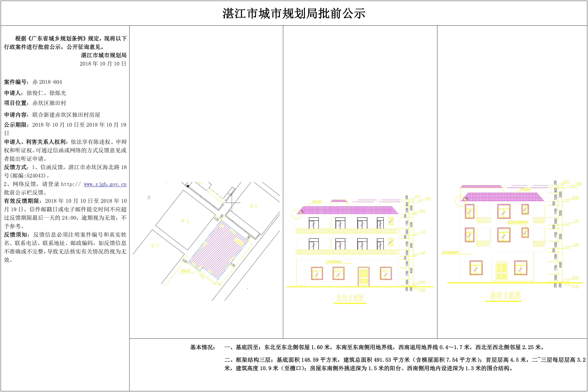The height and width of the screenshot is (392, 588).
Task: Click the 砼 6 building label
Action: [185, 221]
